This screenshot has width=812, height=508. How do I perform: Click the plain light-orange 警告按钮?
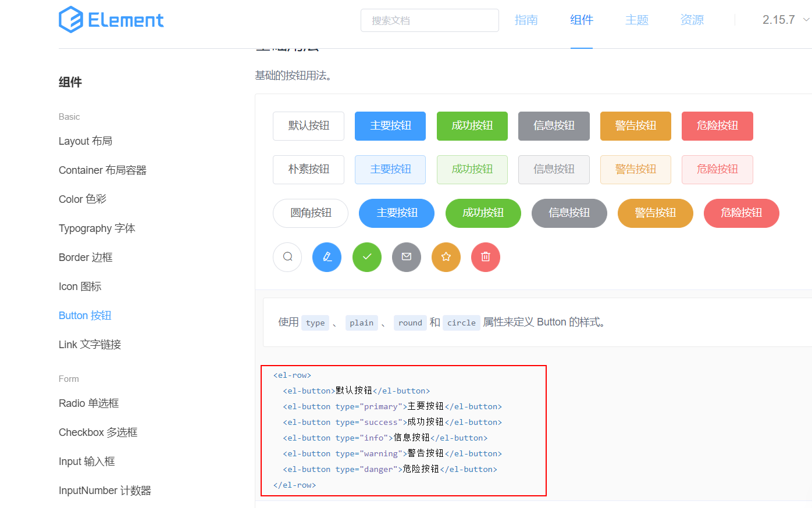tap(636, 170)
